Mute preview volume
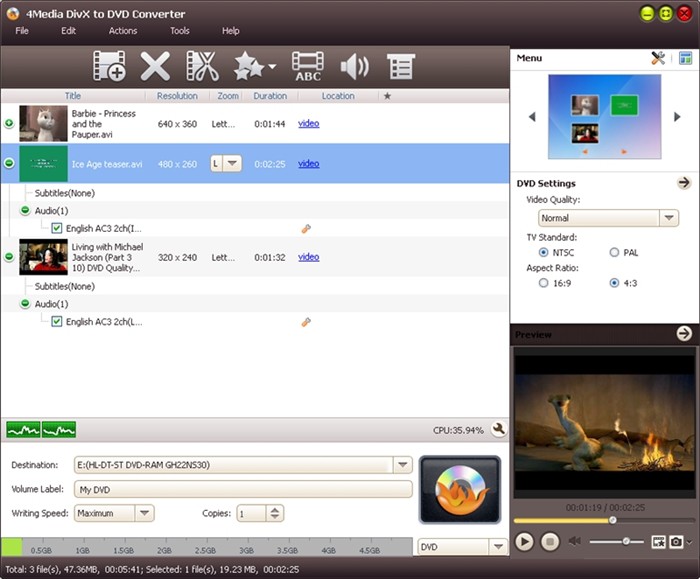 [574, 542]
